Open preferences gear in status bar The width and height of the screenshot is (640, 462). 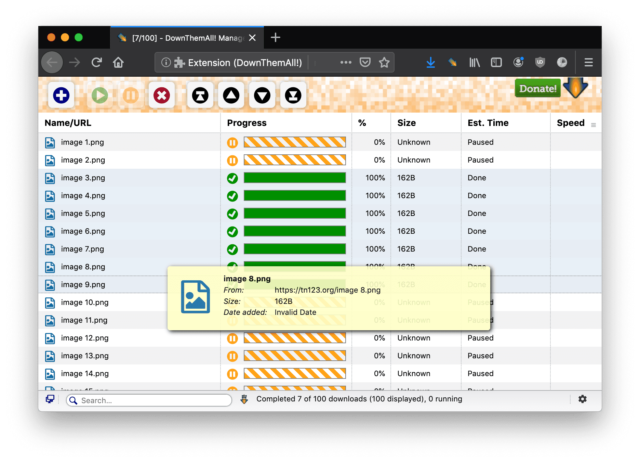582,399
